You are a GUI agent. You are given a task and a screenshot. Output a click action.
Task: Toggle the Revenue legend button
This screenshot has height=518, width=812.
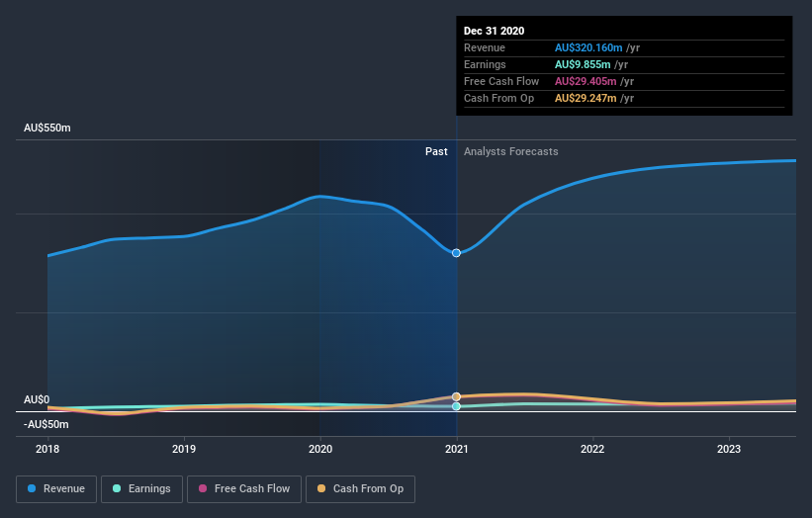(56, 489)
